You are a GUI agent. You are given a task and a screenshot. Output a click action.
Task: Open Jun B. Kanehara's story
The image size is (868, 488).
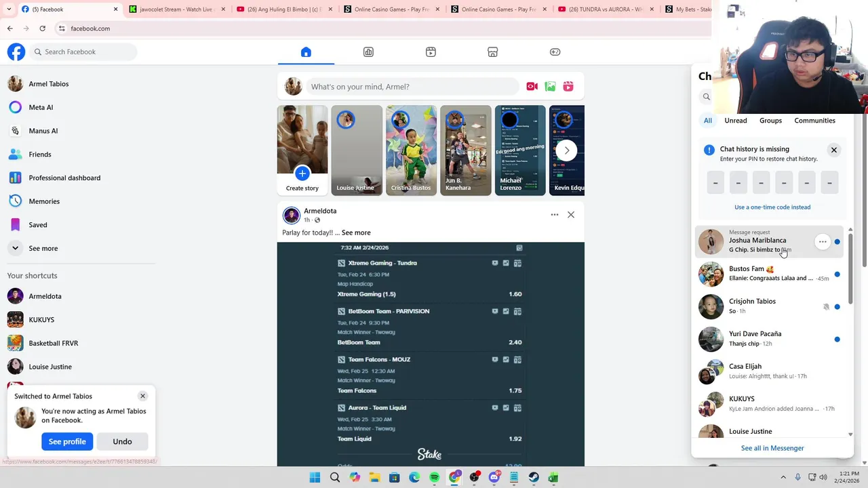(466, 150)
